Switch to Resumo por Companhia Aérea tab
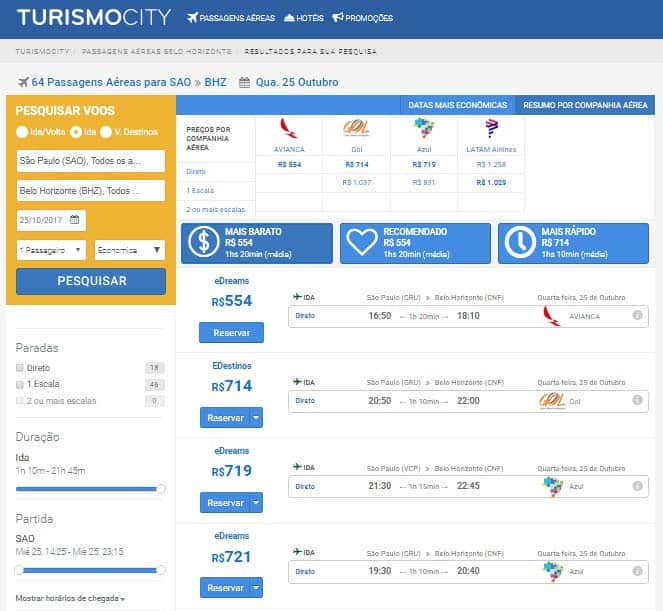663x611 pixels. pyautogui.click(x=585, y=105)
